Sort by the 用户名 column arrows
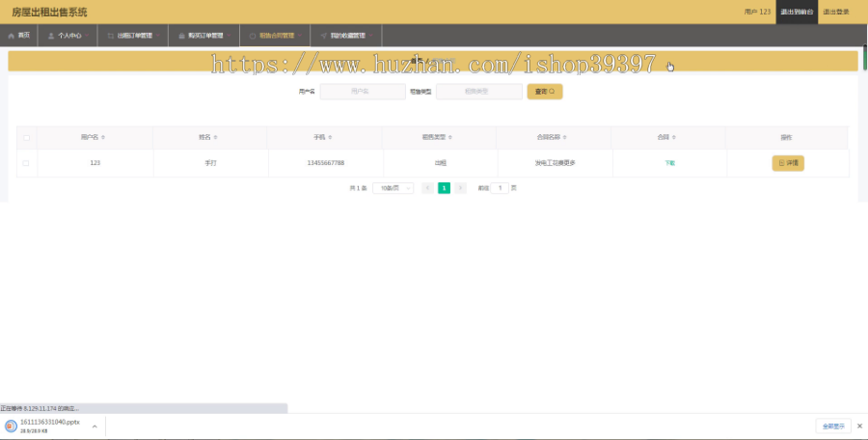Image resolution: width=868 pixels, height=440 pixels. tap(103, 137)
